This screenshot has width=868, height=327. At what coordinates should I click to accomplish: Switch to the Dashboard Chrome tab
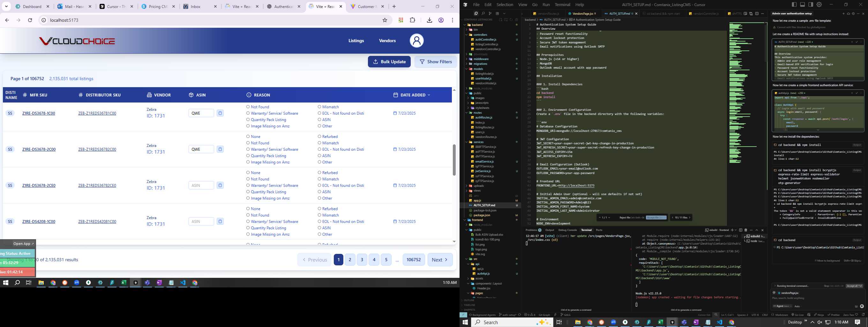point(32,6)
